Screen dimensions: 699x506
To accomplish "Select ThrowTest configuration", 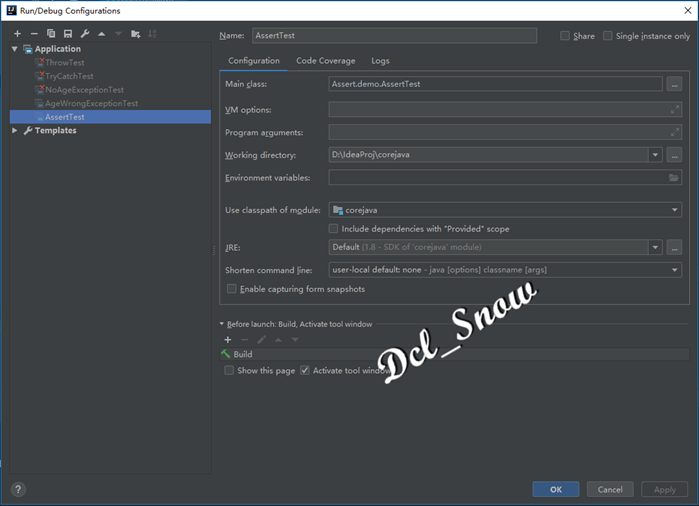I will [x=65, y=62].
